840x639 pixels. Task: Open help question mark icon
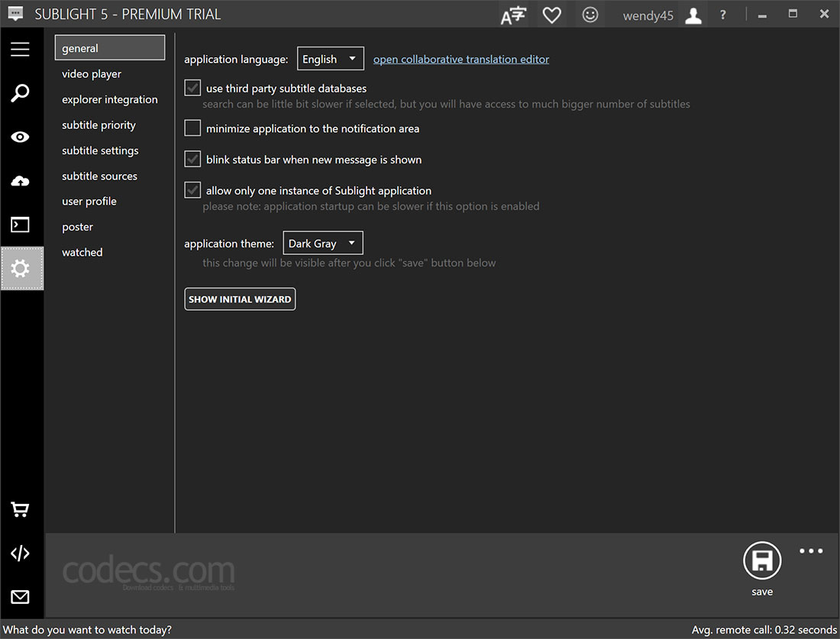(x=722, y=15)
